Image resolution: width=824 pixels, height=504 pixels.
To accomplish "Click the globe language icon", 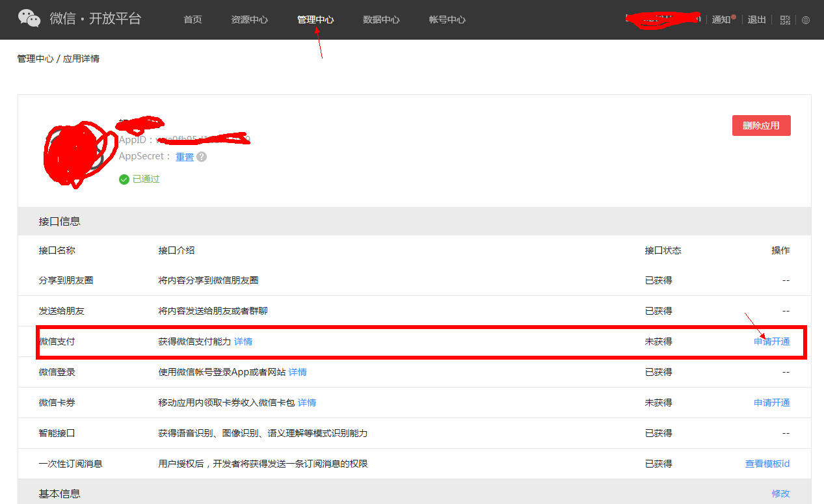I will [x=806, y=20].
